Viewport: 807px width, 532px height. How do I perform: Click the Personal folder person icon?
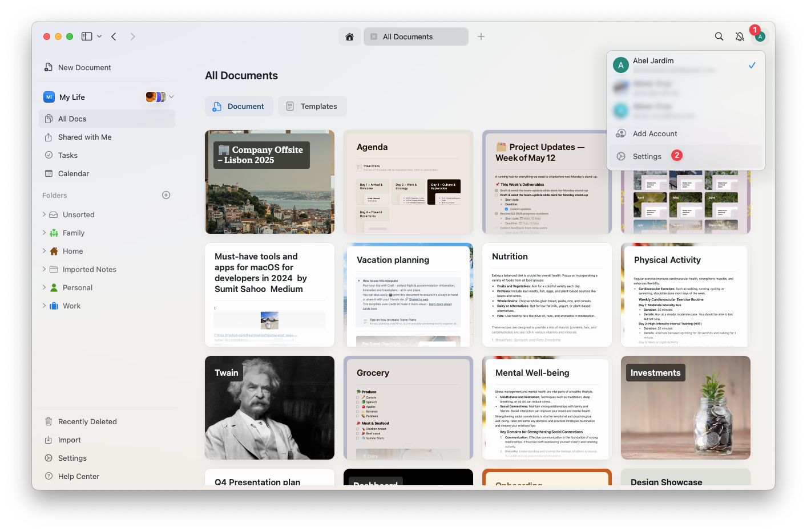point(54,287)
